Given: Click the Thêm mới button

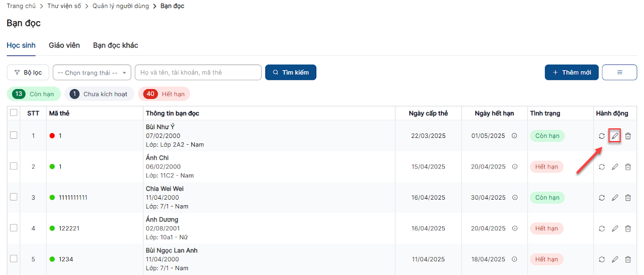Looking at the screenshot, I should 572,73.
